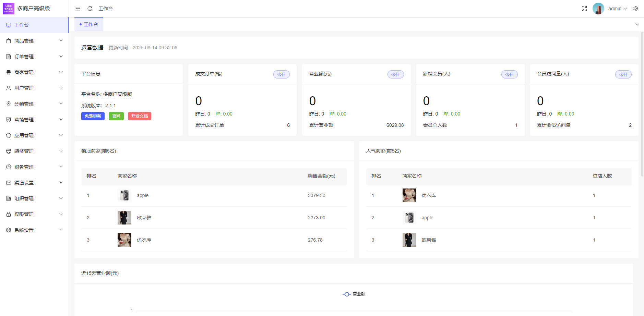This screenshot has height=316, width=644.
Task: Click the 官网 green button
Action: [x=116, y=116]
